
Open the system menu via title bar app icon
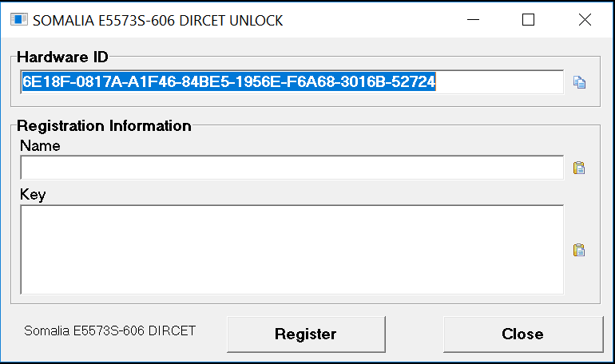point(19,20)
